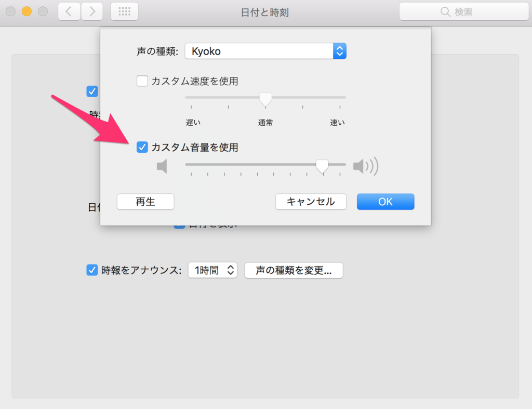Confirm with the OK button
The image size is (532, 409).
click(x=385, y=202)
